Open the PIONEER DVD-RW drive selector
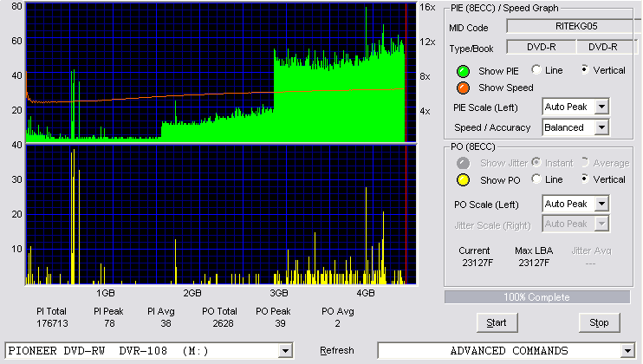This screenshot has width=643, height=364. tap(149, 351)
